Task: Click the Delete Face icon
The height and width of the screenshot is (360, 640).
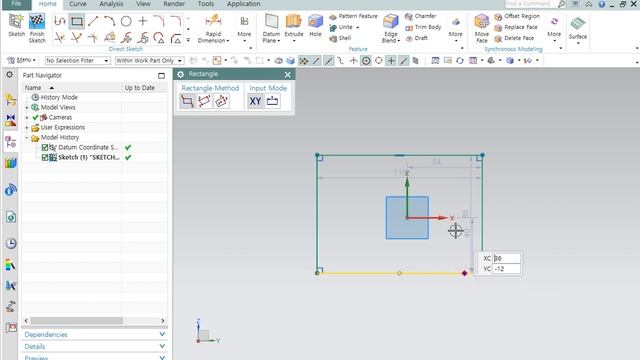Action: coord(498,39)
